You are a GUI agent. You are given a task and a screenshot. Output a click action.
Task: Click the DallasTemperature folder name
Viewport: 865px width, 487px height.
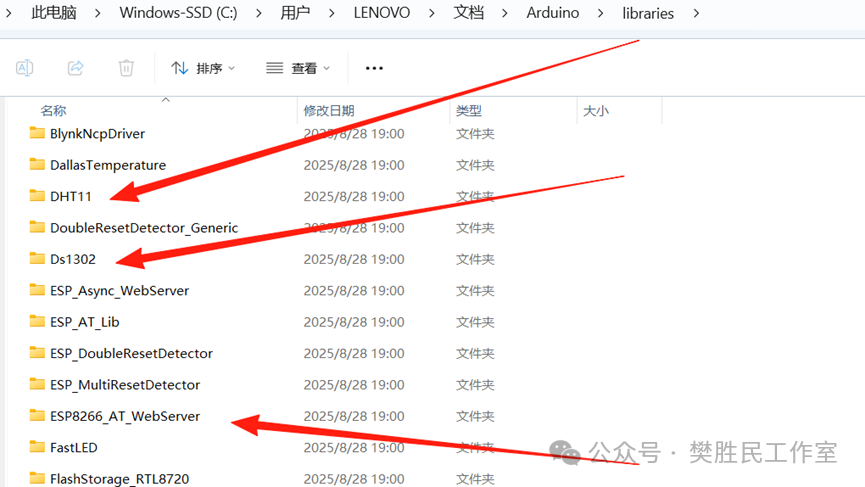108,165
